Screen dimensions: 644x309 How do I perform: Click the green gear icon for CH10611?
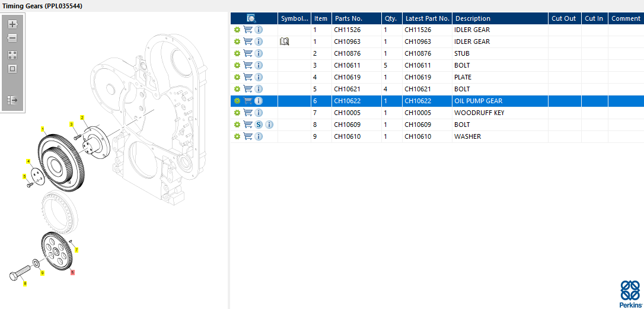click(x=237, y=65)
